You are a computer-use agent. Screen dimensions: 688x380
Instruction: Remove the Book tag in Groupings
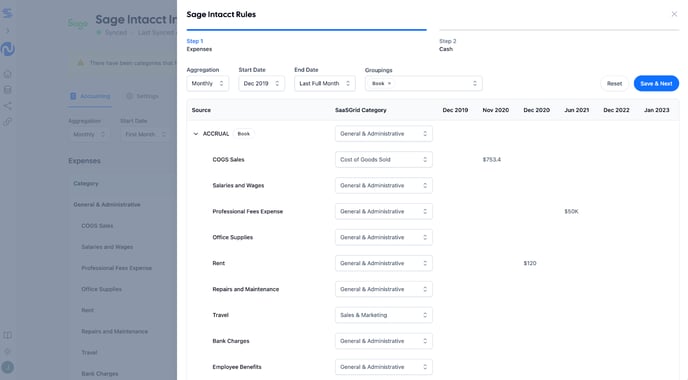(x=389, y=83)
